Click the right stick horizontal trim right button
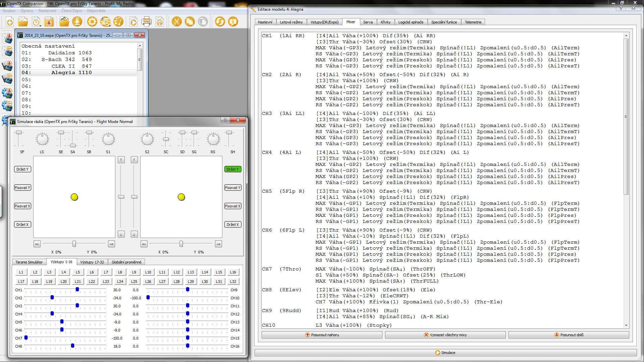This screenshot has width=644, height=362. click(x=218, y=244)
